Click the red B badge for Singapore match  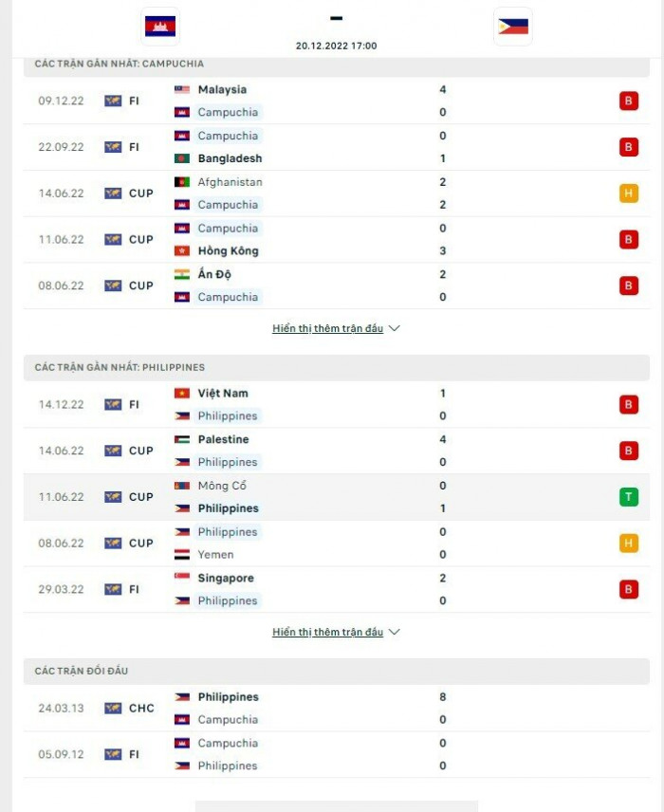click(x=628, y=589)
